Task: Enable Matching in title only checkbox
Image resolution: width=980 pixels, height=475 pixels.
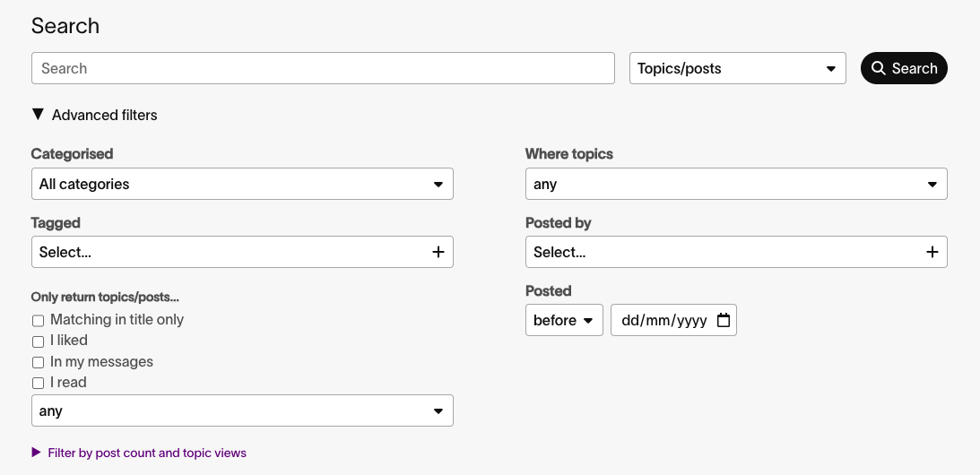Action: click(39, 320)
